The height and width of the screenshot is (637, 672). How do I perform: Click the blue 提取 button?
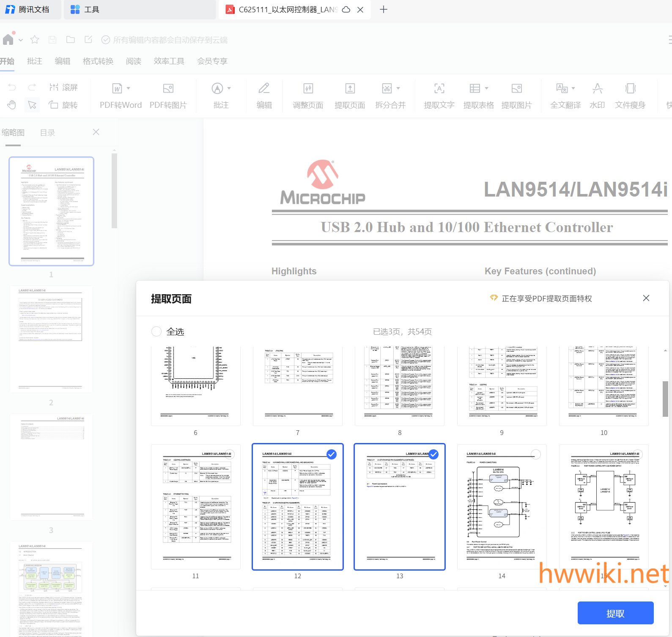pos(615,613)
